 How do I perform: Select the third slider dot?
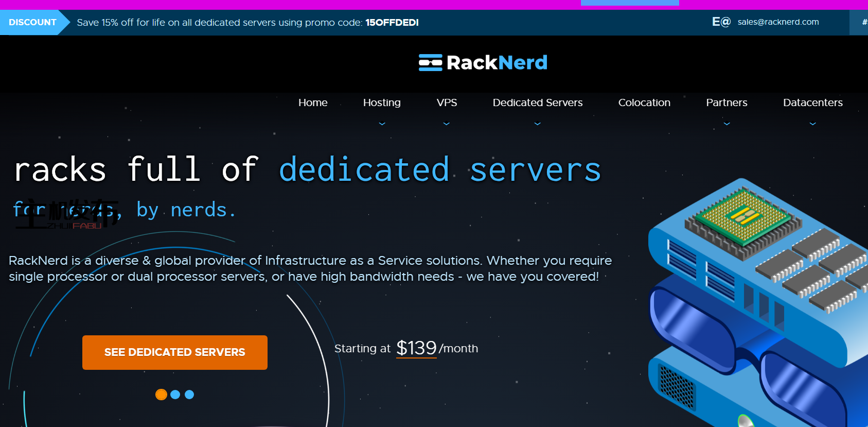point(189,395)
